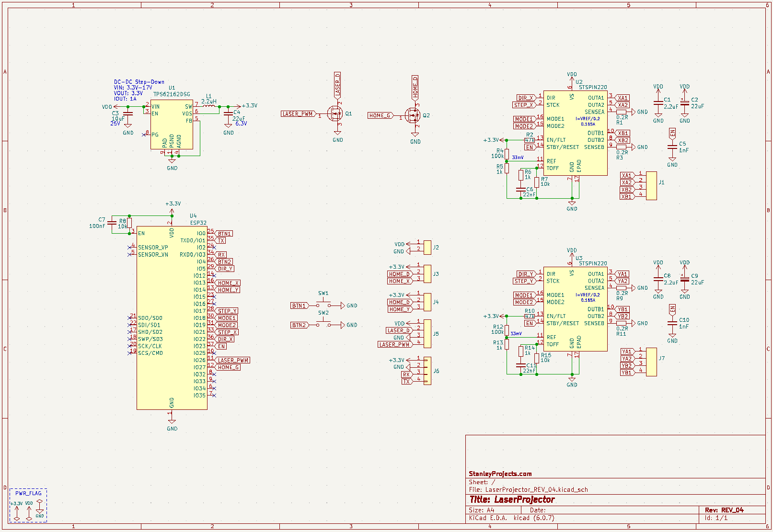Image resolution: width=773 pixels, height=532 pixels.
Task: Select the PWR_FLAG dashed box
Action: click(28, 505)
